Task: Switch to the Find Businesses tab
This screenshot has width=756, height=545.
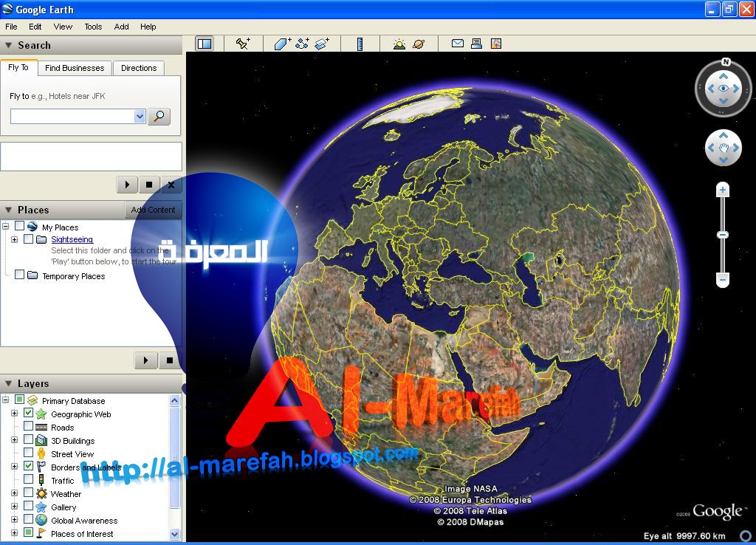Action: (x=74, y=67)
